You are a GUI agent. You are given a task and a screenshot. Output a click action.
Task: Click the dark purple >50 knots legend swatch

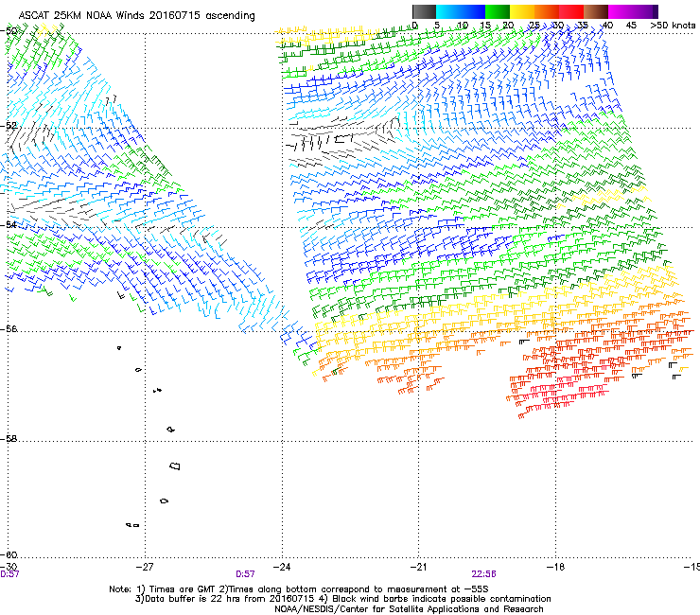click(x=656, y=11)
